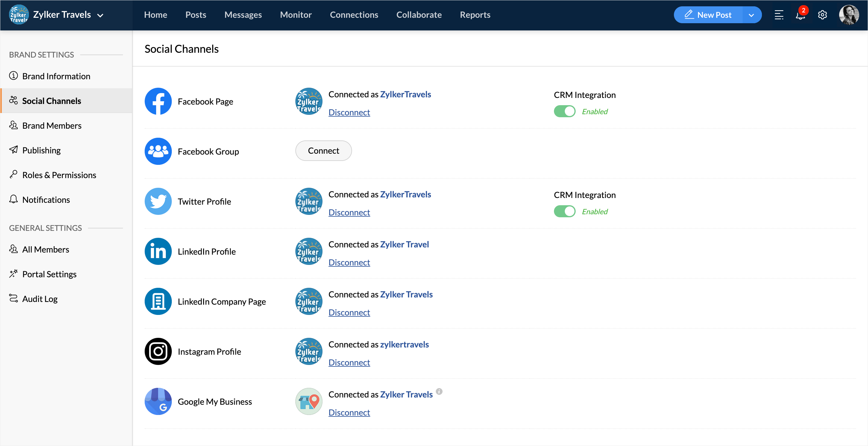Image resolution: width=868 pixels, height=446 pixels.
Task: Click the Google My Business icon
Action: [x=158, y=401]
